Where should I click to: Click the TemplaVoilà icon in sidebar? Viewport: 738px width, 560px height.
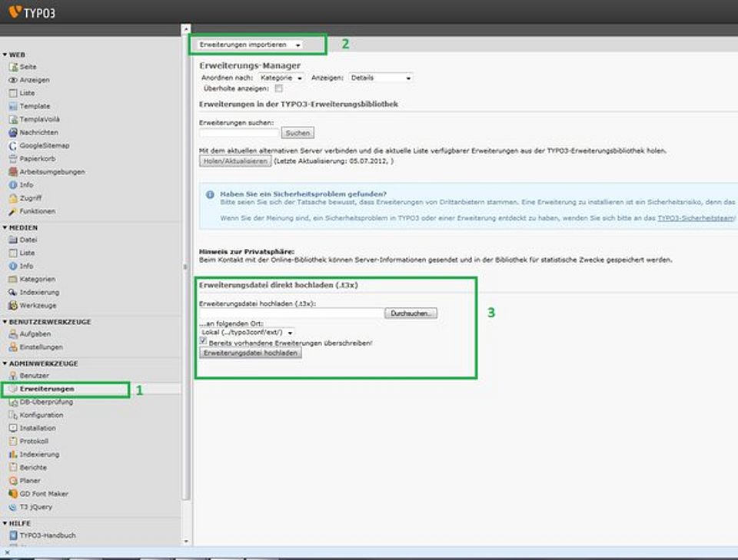[13, 119]
